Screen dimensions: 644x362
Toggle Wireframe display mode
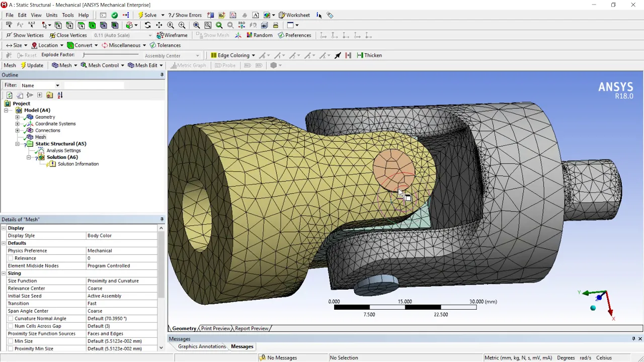tap(172, 35)
